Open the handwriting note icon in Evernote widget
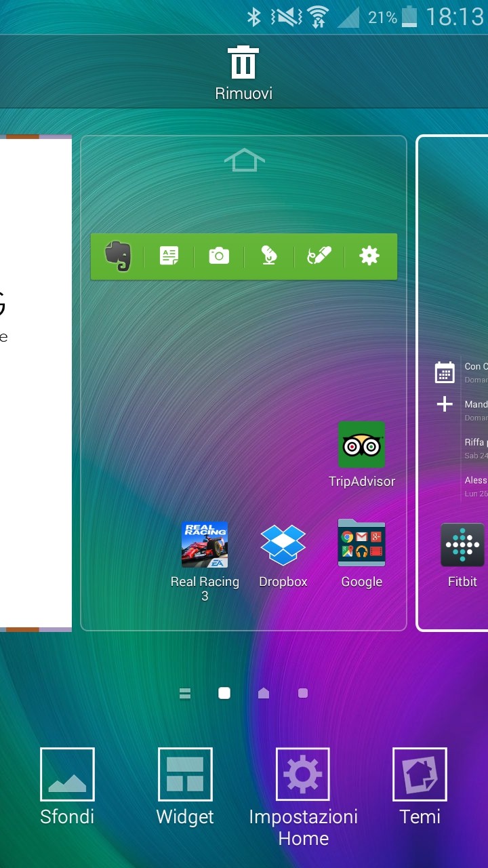The image size is (488, 868). (319, 256)
